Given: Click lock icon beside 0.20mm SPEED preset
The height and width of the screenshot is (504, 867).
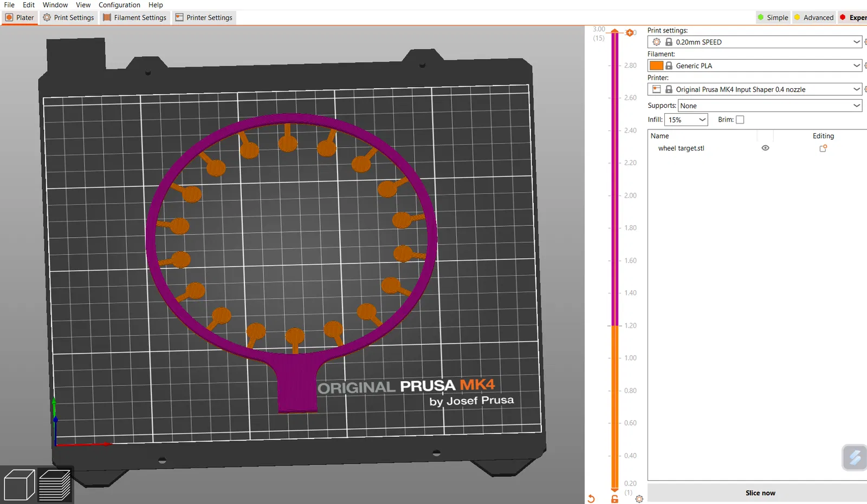Looking at the screenshot, I should pos(669,42).
